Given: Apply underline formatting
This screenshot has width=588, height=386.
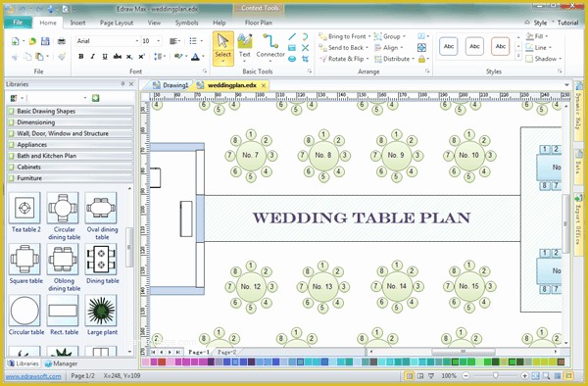Looking at the screenshot, I should 105,56.
